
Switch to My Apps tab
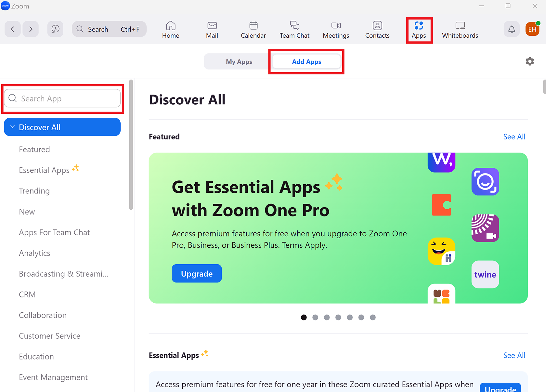coord(239,62)
